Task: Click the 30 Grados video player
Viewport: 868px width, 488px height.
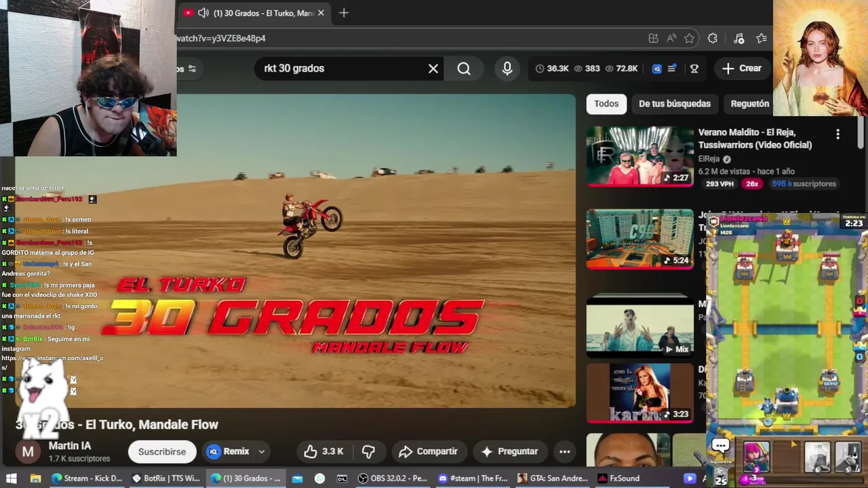Action: pos(296,251)
